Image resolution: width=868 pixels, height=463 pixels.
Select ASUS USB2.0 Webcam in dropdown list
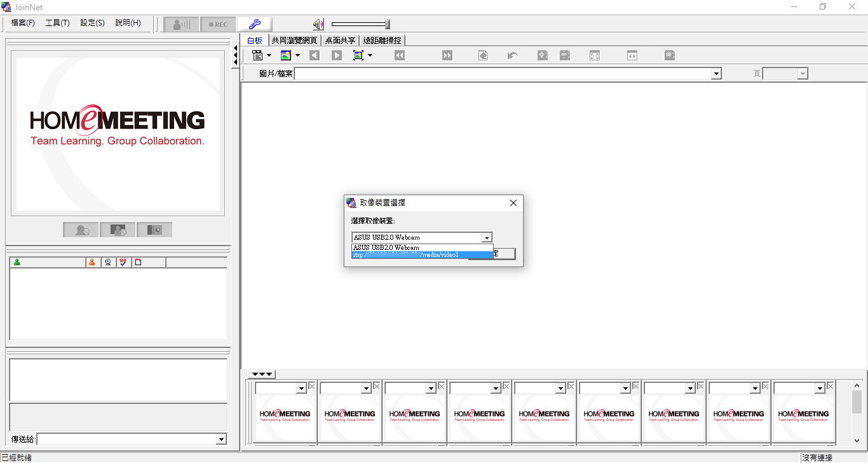pos(422,247)
